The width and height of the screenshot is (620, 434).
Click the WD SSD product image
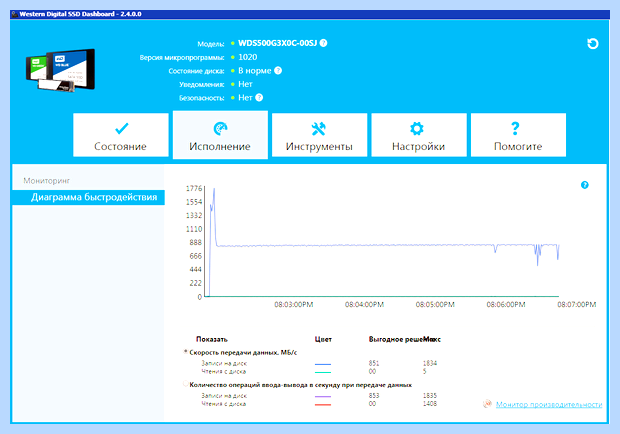point(60,70)
